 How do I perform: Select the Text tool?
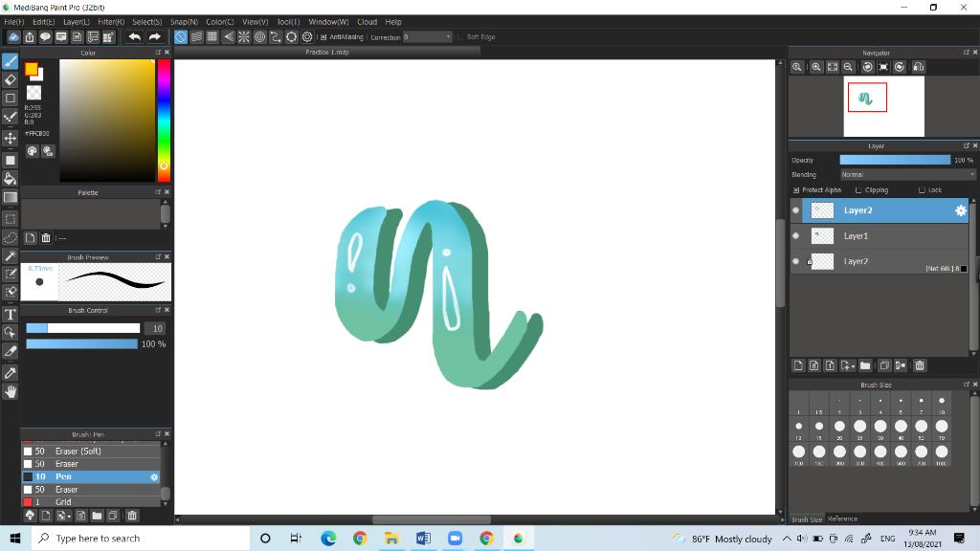(10, 314)
